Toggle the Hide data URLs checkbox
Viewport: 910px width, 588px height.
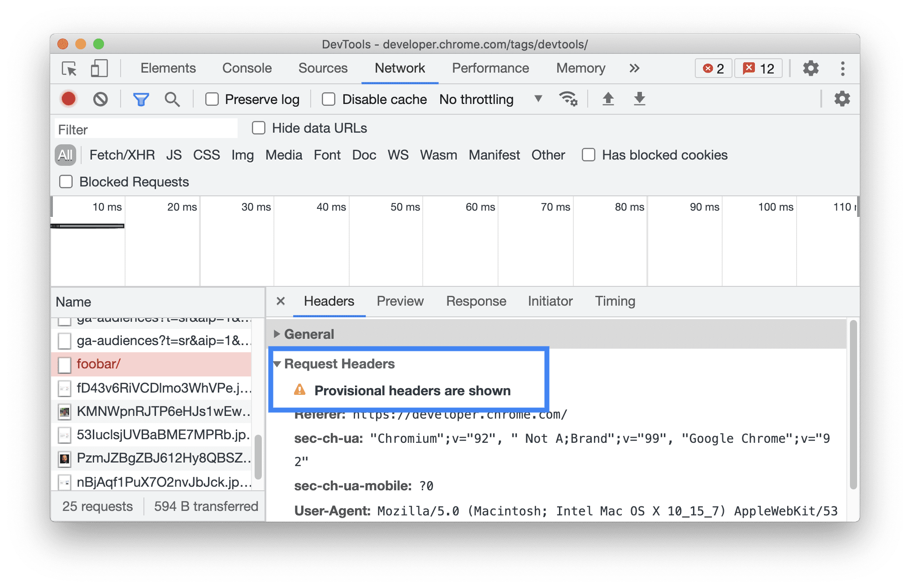pyautogui.click(x=258, y=129)
